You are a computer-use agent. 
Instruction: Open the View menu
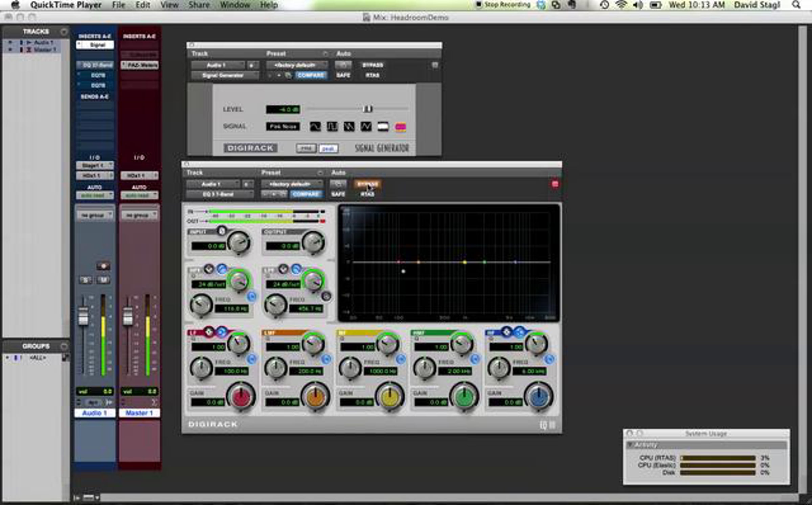tap(169, 5)
